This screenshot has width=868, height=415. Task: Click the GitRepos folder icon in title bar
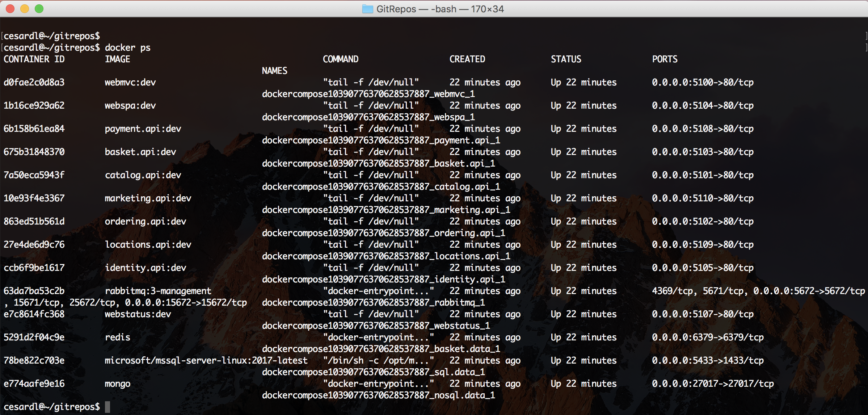tap(367, 9)
